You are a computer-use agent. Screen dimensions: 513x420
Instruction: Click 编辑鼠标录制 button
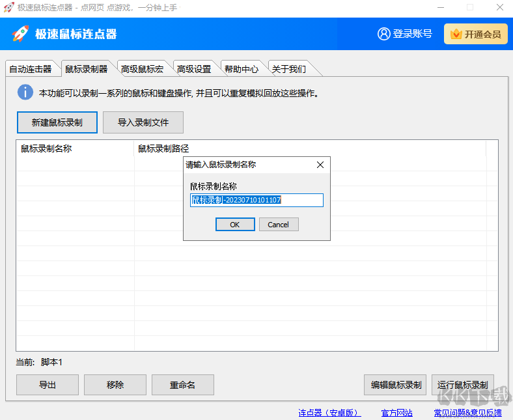[395, 385]
